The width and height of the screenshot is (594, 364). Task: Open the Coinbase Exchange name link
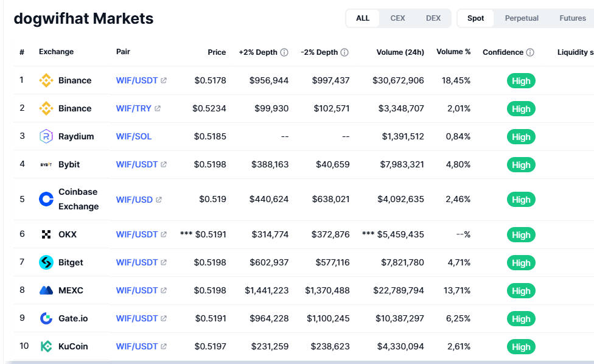click(79, 199)
